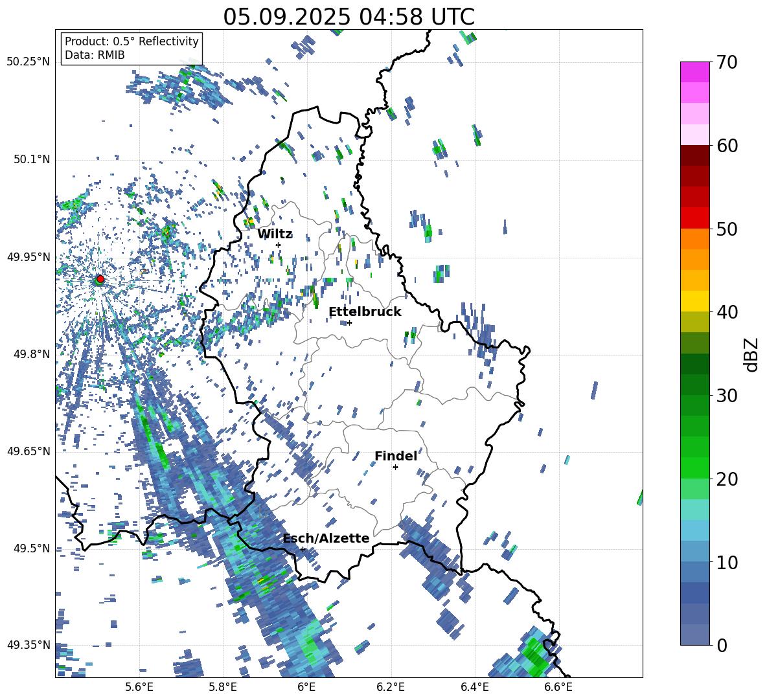
Task: Click the Ettelbruck station cross marker
Action: (349, 322)
